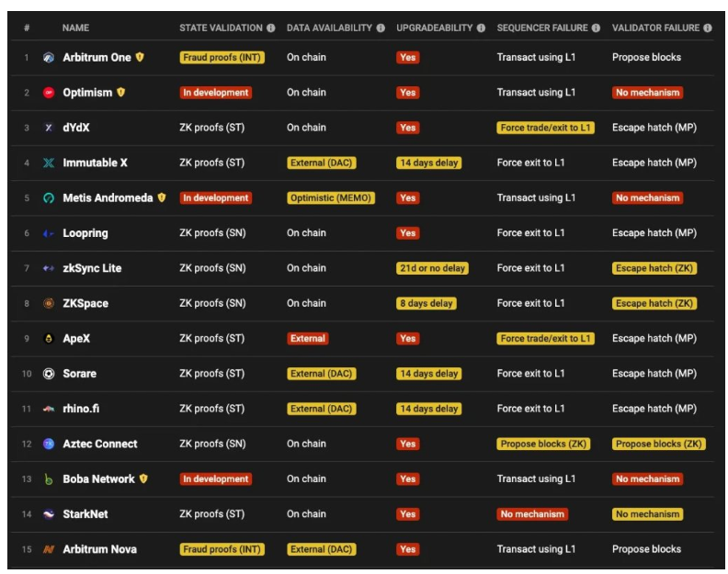Open the Aztec Connect project link

point(100,445)
